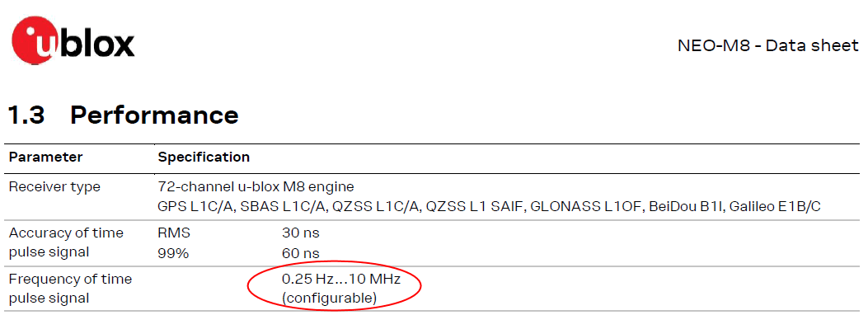Click the Parameter column header
Screen dimensions: 868x315
click(x=45, y=157)
